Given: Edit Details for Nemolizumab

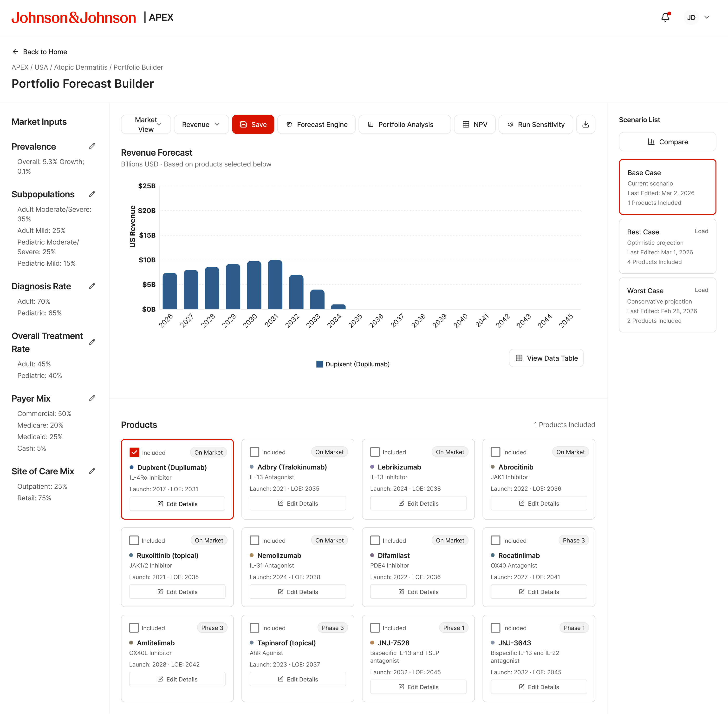Looking at the screenshot, I should [x=298, y=592].
